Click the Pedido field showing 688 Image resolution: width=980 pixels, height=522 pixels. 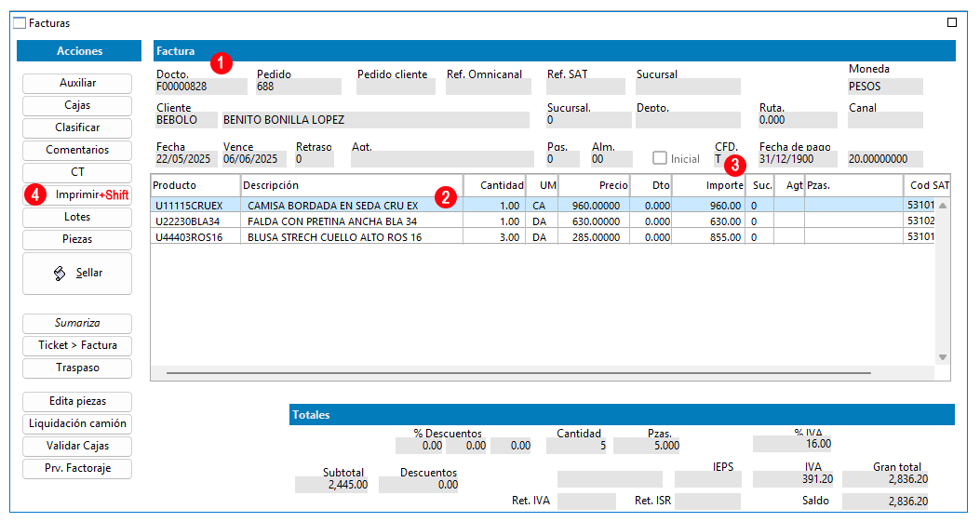[299, 87]
